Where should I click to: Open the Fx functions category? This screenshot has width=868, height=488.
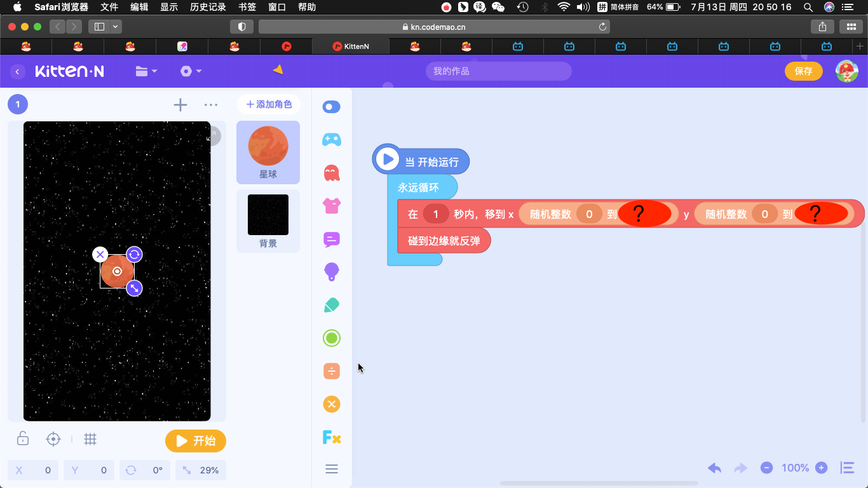pyautogui.click(x=332, y=437)
